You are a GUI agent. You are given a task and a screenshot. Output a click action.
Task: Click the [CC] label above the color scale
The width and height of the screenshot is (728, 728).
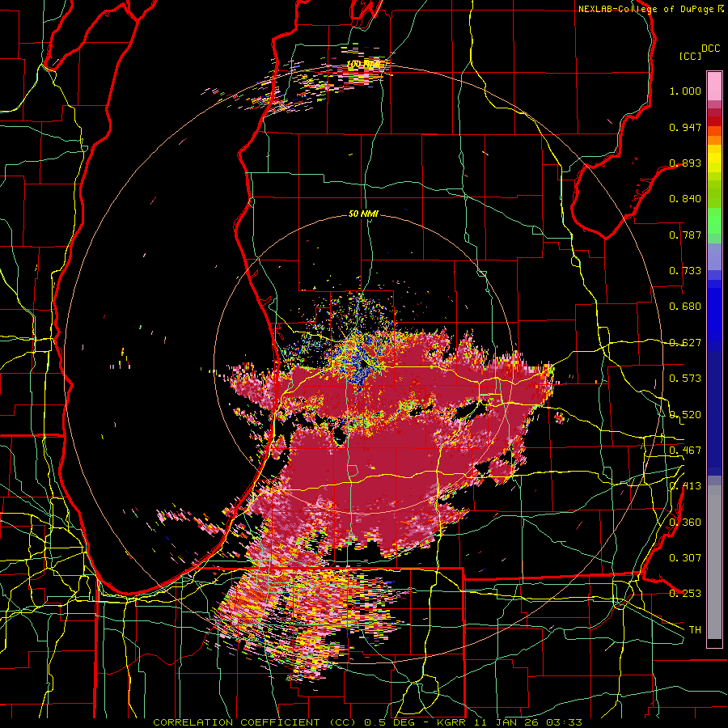pyautogui.click(x=690, y=56)
